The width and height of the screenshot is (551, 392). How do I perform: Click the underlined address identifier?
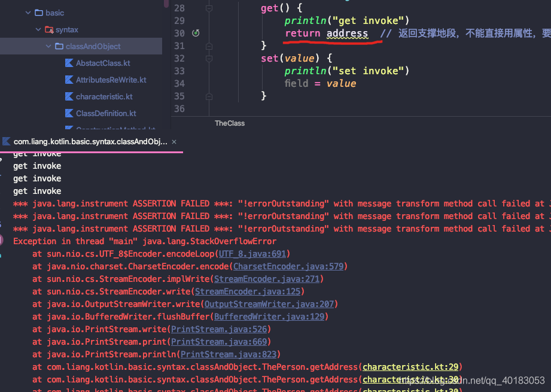[x=347, y=34]
